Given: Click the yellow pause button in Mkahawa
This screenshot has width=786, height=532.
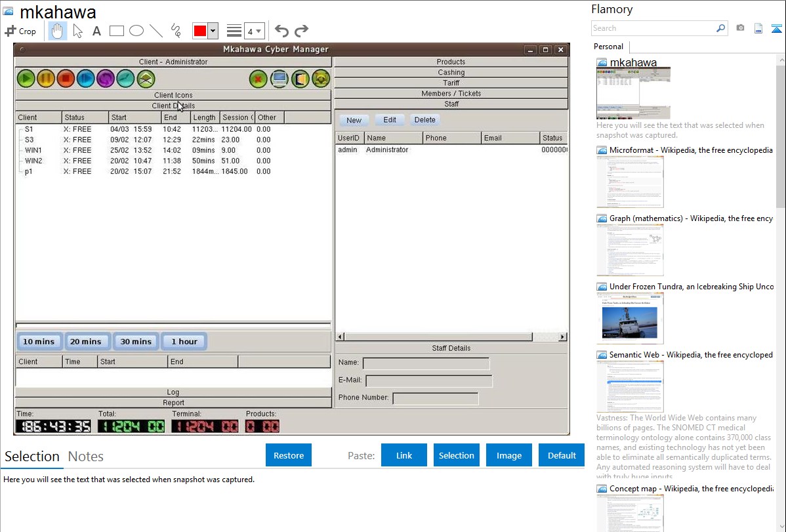Looking at the screenshot, I should click(x=46, y=79).
